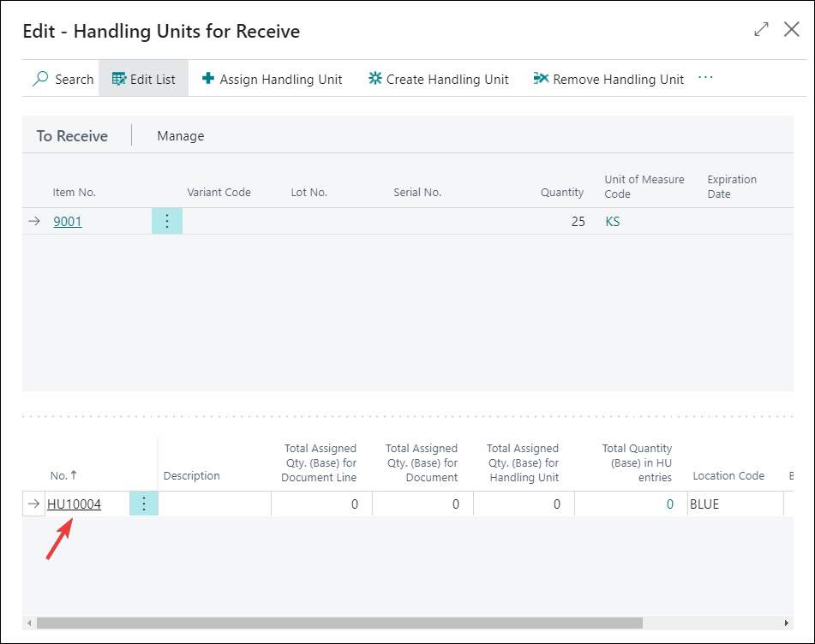Click the Quantity cell showing 25
815x644 pixels.
pos(578,222)
